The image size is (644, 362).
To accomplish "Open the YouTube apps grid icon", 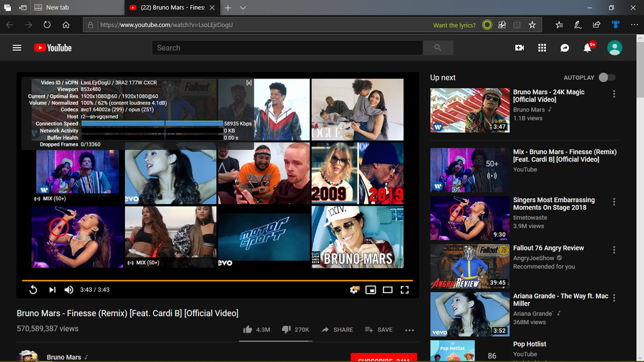I will 542,48.
